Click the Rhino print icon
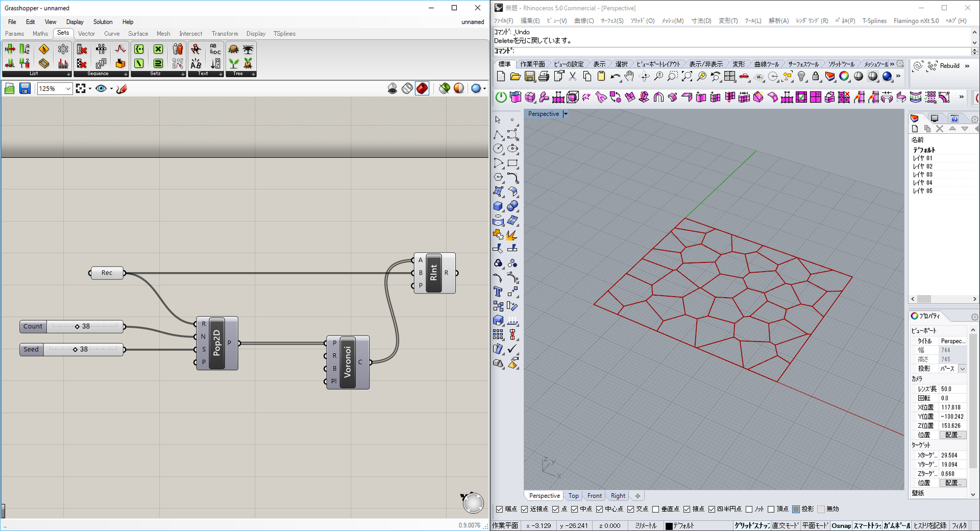The height and width of the screenshot is (531, 980). click(x=543, y=77)
